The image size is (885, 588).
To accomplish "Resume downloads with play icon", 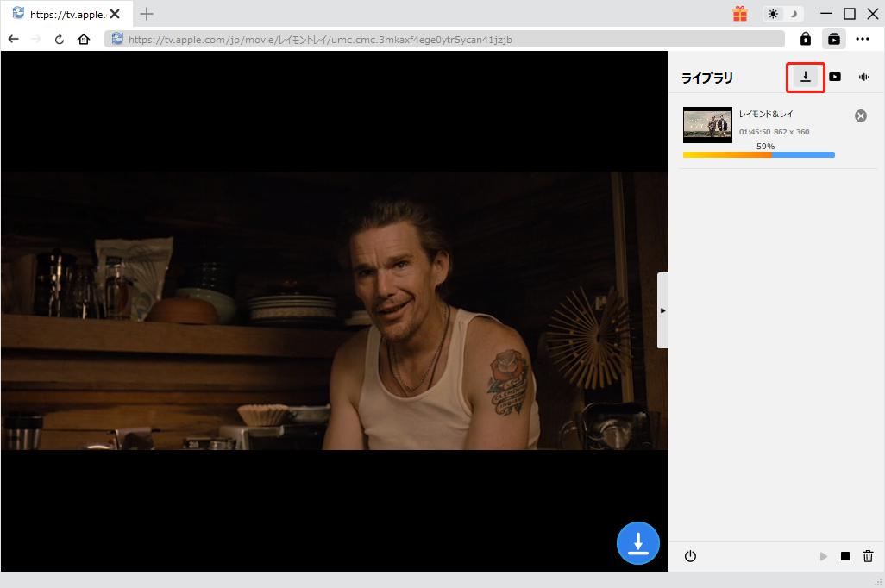I will click(824, 556).
